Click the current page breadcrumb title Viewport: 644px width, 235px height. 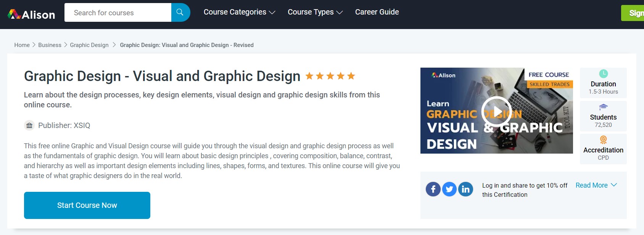(x=187, y=45)
